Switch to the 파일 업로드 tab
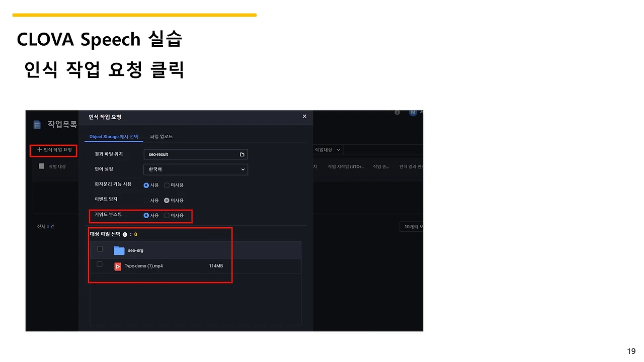This screenshot has width=644, height=362. [162, 136]
